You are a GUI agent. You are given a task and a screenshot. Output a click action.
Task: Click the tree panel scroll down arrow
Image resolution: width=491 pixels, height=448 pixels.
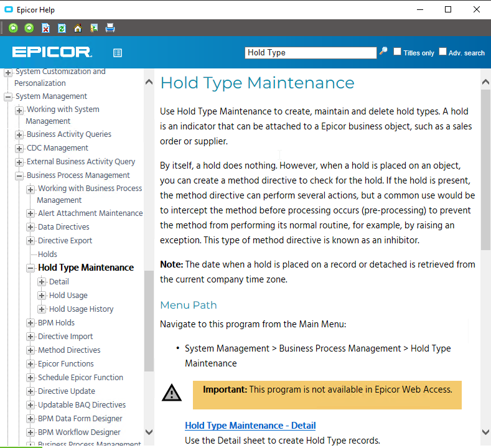[x=149, y=432]
